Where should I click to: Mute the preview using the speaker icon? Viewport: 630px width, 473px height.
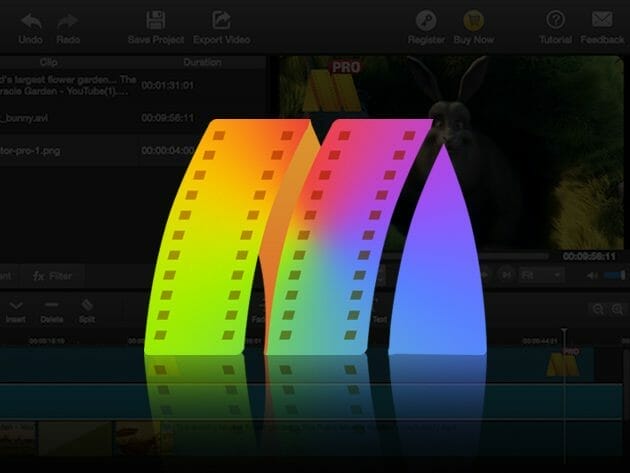[x=593, y=275]
